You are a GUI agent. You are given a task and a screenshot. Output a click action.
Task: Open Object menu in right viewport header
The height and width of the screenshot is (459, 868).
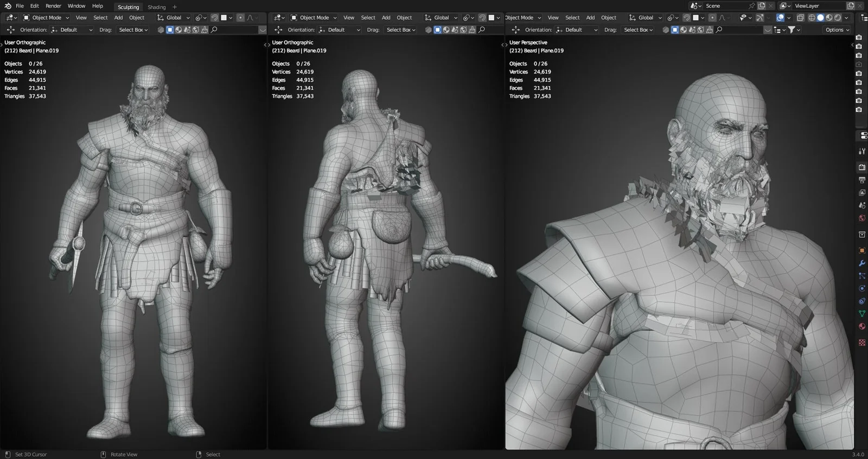coord(609,17)
